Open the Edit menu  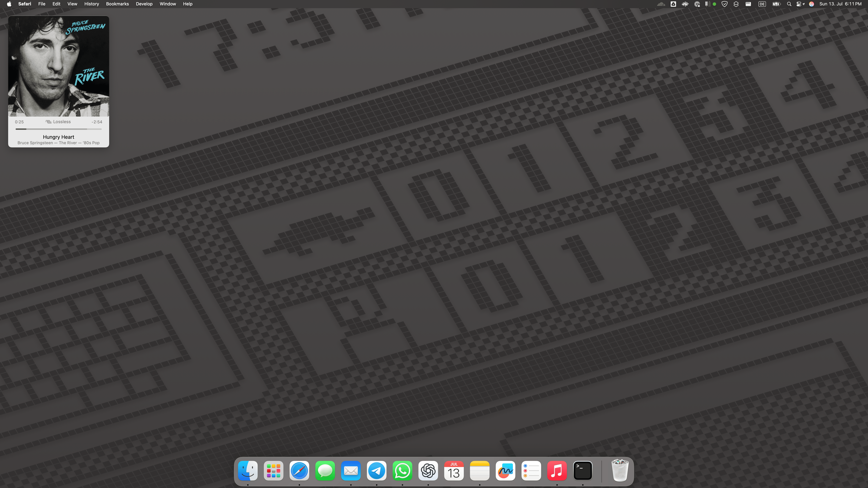pos(56,4)
